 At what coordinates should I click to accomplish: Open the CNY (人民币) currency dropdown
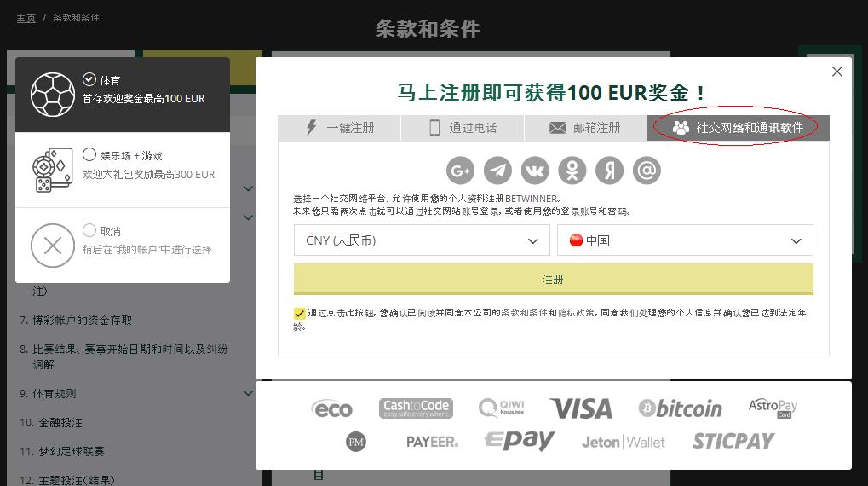(422, 240)
